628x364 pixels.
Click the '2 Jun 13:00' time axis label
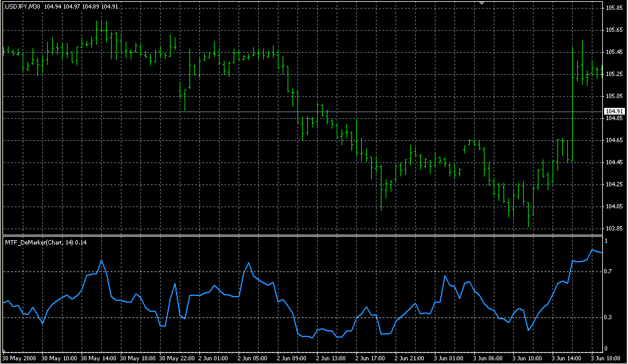(x=331, y=358)
